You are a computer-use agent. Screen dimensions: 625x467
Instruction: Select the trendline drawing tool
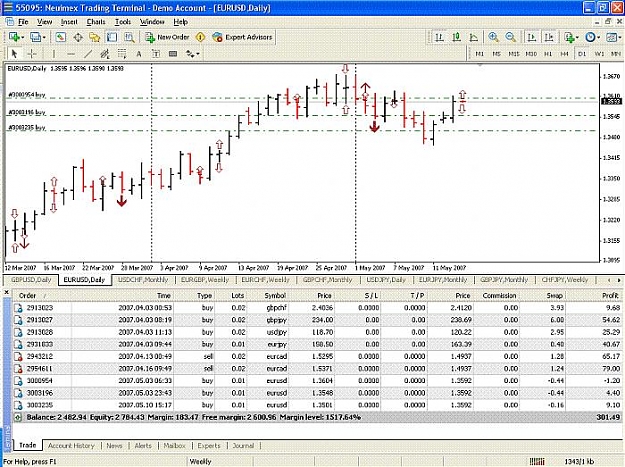(x=88, y=54)
